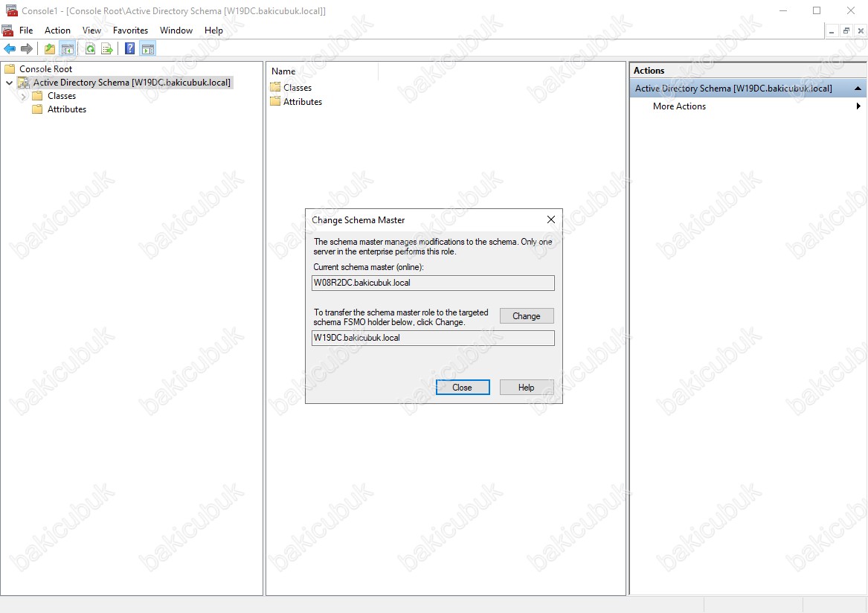Select Attributes text in Name list
The image size is (868, 613).
point(303,102)
